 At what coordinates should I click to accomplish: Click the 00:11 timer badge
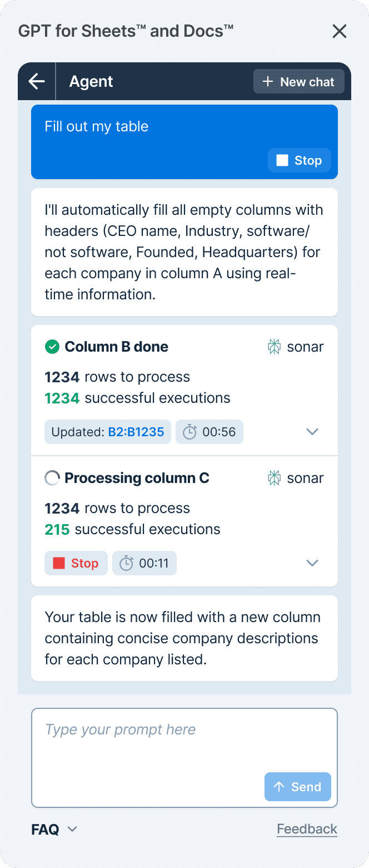coord(144,563)
